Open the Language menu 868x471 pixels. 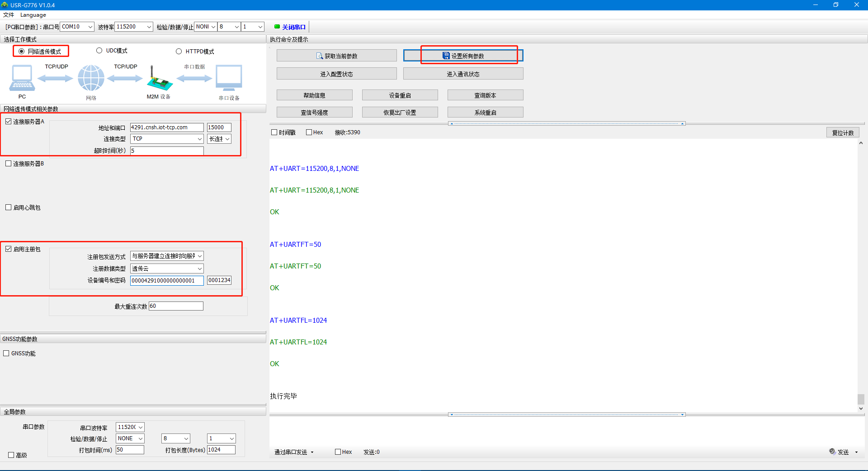pos(33,15)
